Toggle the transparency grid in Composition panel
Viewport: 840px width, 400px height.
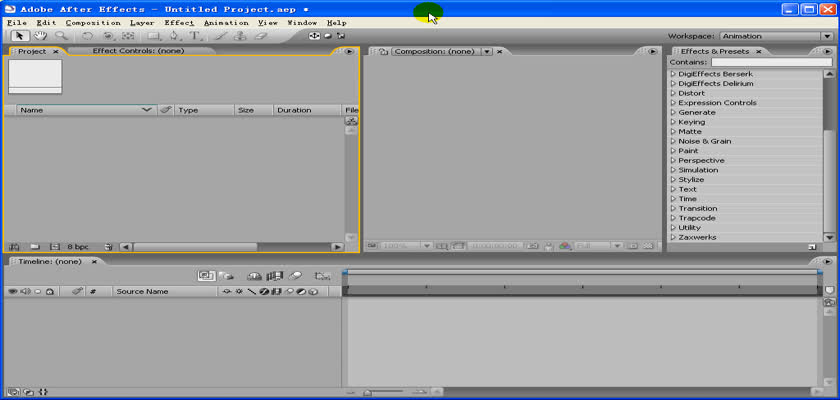pyautogui.click(x=648, y=246)
